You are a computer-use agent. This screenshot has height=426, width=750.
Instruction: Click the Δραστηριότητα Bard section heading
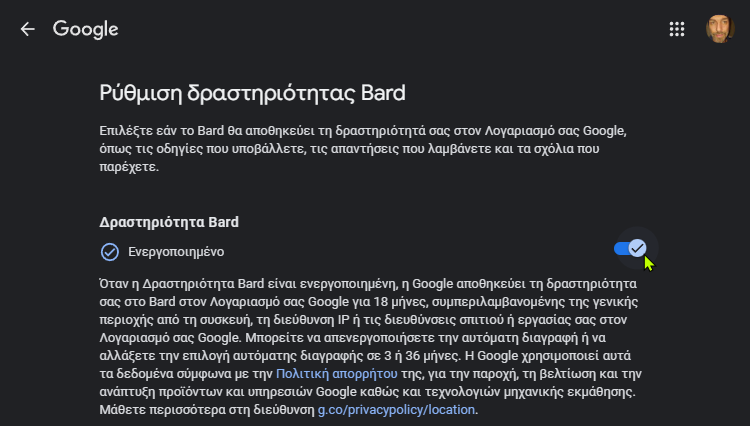coord(169,222)
